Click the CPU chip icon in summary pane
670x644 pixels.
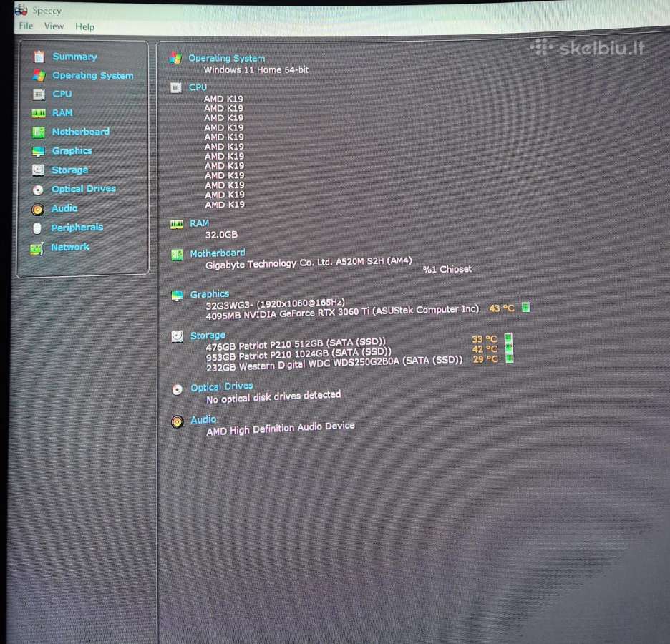coord(176,87)
